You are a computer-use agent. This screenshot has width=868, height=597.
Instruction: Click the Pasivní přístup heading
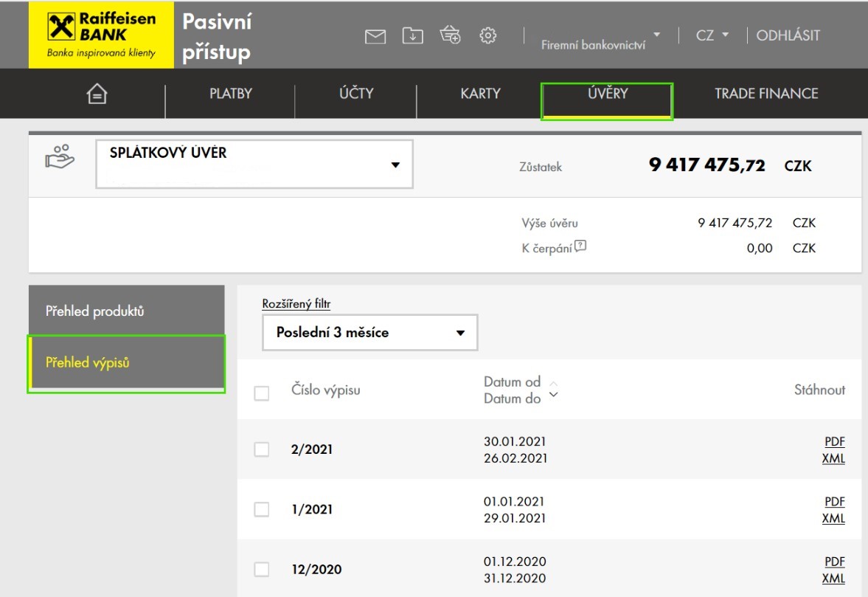(217, 37)
